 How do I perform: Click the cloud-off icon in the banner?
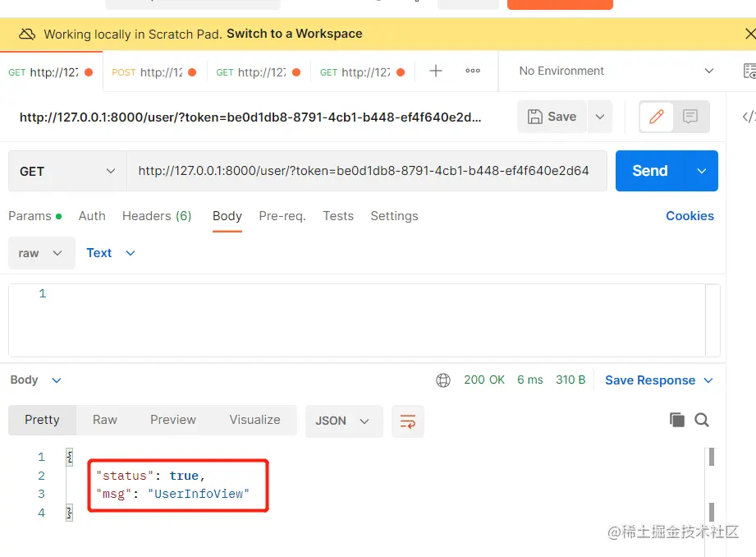(x=27, y=34)
